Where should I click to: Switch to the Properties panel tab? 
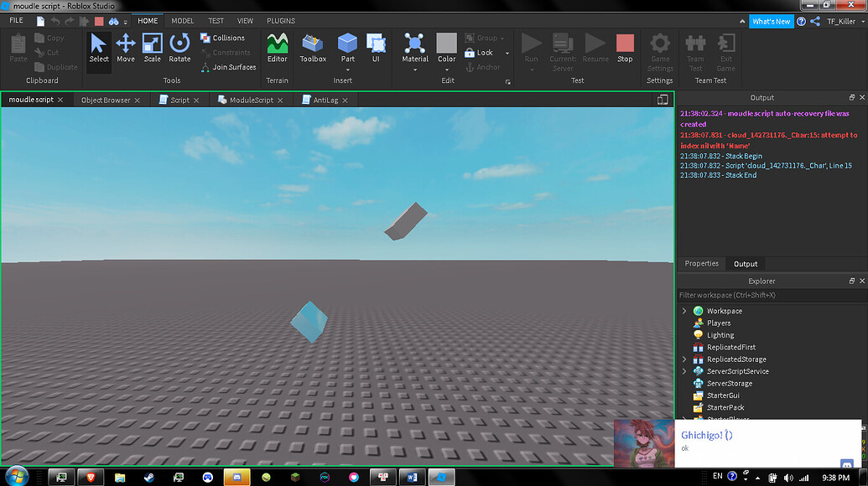click(x=701, y=264)
